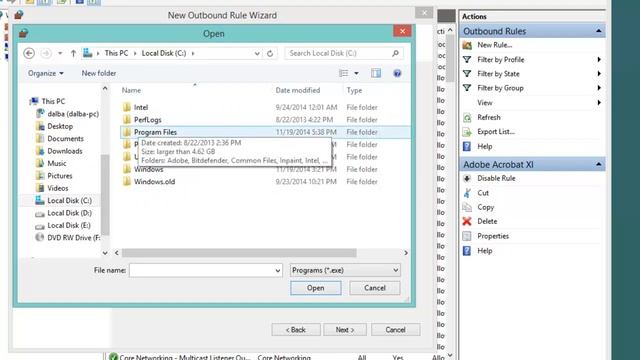The width and height of the screenshot is (640, 360).
Task: Click the search magnifier icon
Action: [x=395, y=53]
